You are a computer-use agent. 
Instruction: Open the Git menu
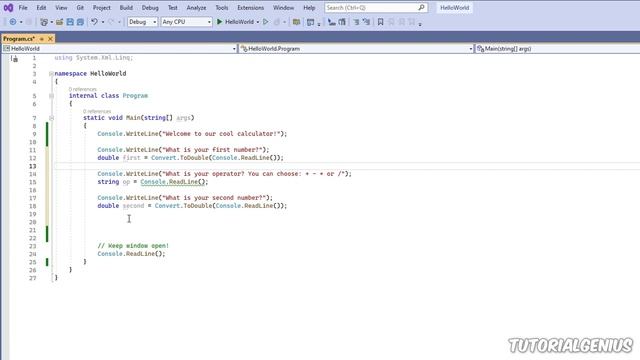80,8
